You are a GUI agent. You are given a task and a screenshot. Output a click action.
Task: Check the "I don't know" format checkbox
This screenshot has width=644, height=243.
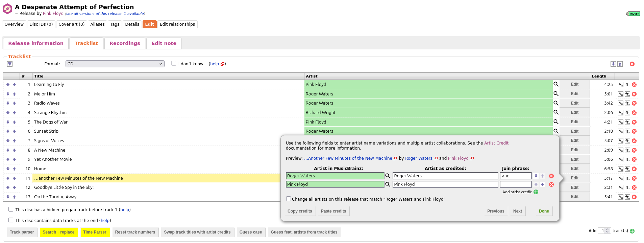[x=174, y=64]
